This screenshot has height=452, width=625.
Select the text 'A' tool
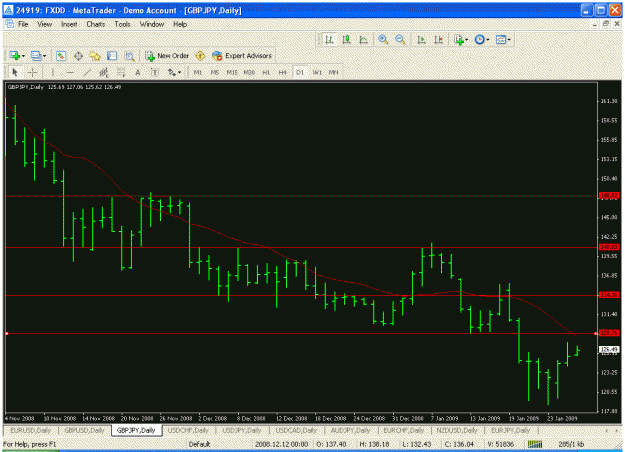[138, 73]
